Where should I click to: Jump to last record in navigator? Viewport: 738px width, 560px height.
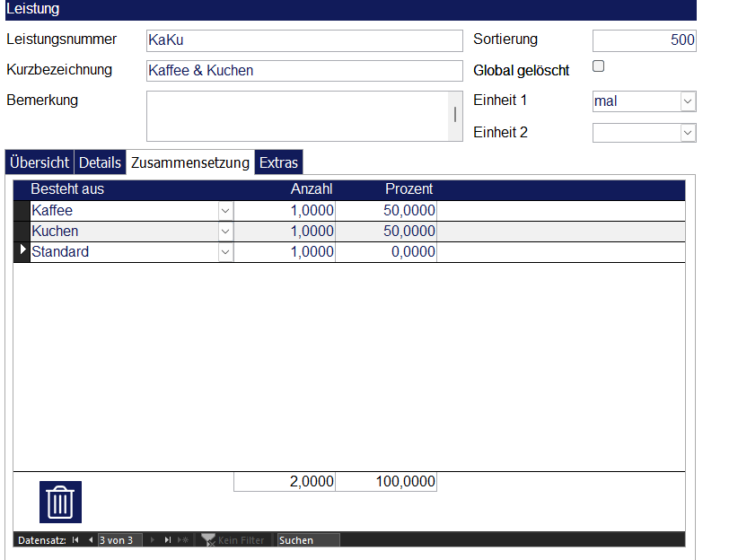tap(168, 540)
